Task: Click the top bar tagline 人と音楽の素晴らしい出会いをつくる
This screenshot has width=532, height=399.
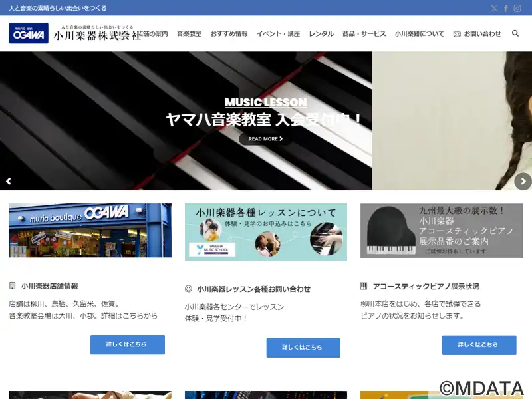Action: [x=58, y=8]
